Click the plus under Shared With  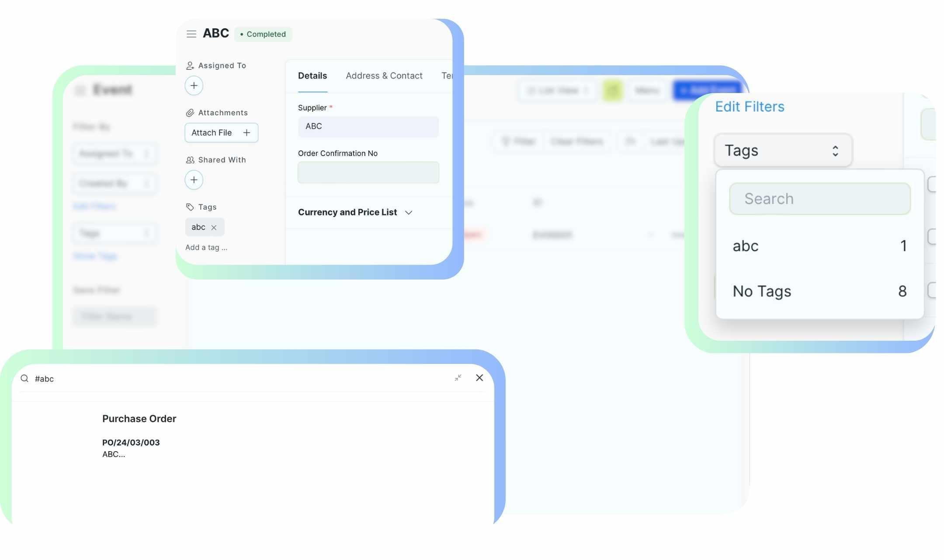click(x=194, y=180)
